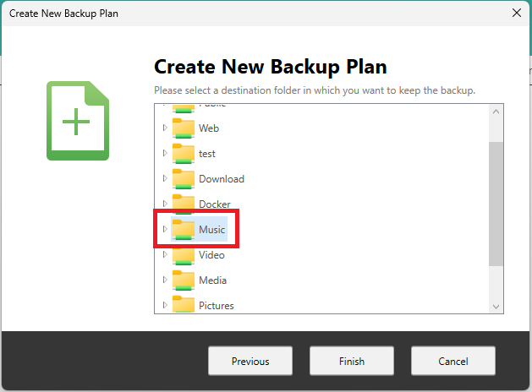Click the Video folder icon
This screenshot has height=392, width=532.
coord(184,255)
